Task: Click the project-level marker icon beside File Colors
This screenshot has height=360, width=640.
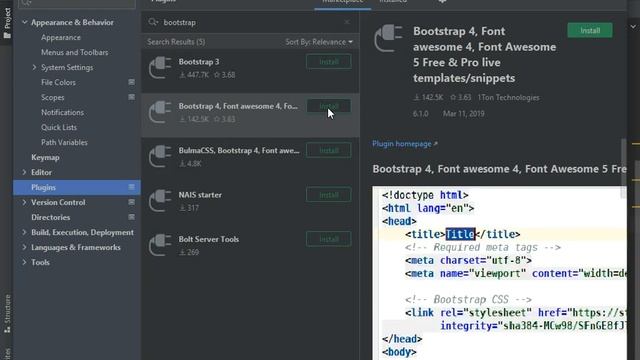Action: click(131, 82)
